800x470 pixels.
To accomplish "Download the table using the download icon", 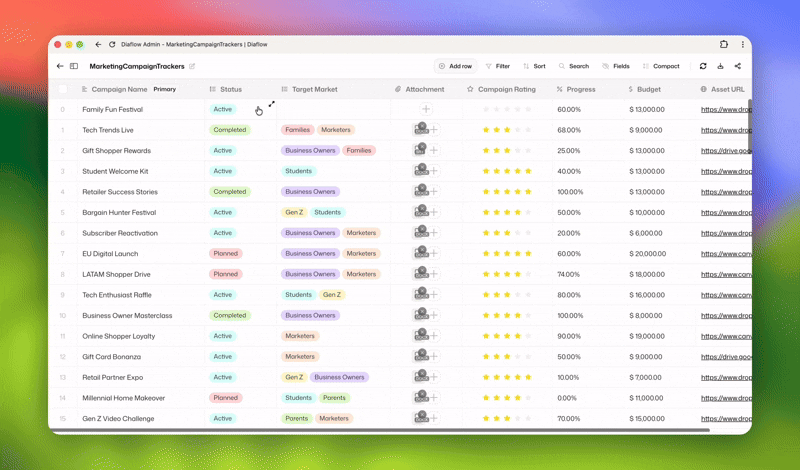I will pyautogui.click(x=720, y=66).
